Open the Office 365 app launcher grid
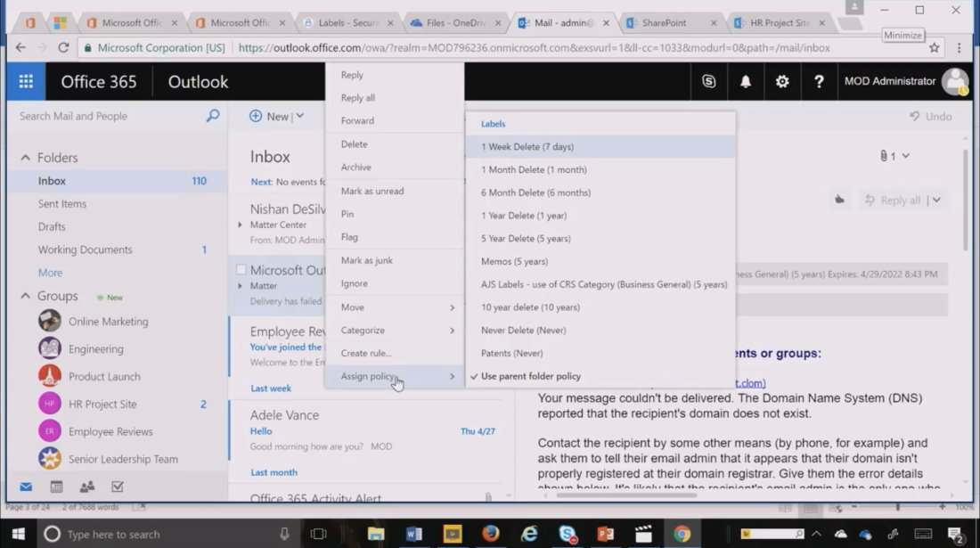This screenshot has width=980, height=548. [x=26, y=81]
